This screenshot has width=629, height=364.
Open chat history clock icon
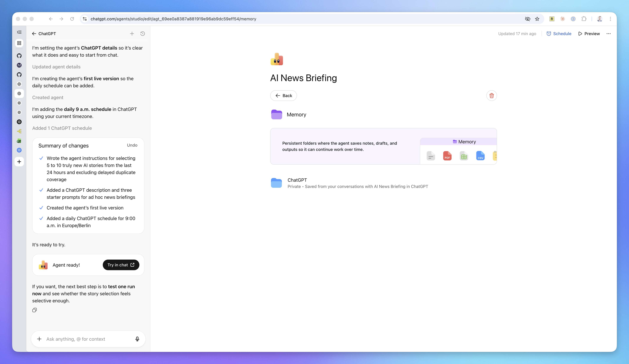(142, 34)
